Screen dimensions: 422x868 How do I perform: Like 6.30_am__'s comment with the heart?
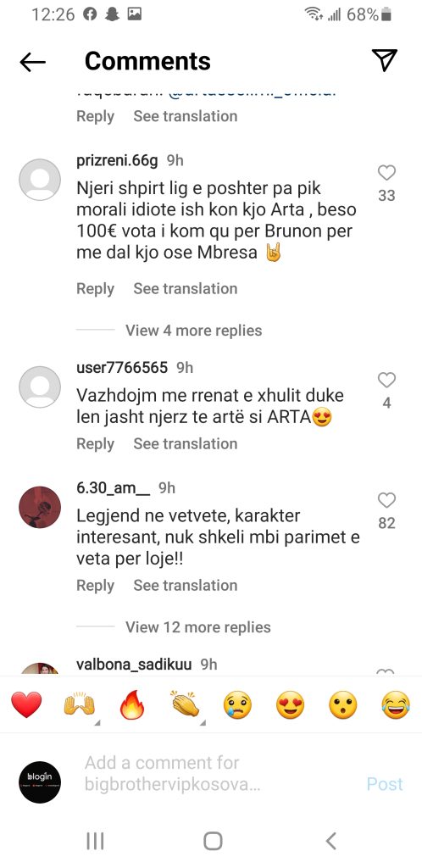coord(386,501)
